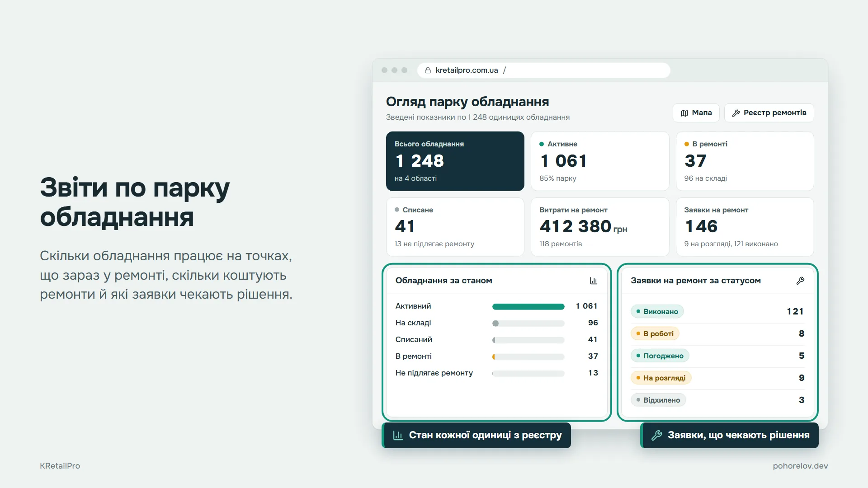
Task: Select the На розгляді status tag
Action: 661,378
